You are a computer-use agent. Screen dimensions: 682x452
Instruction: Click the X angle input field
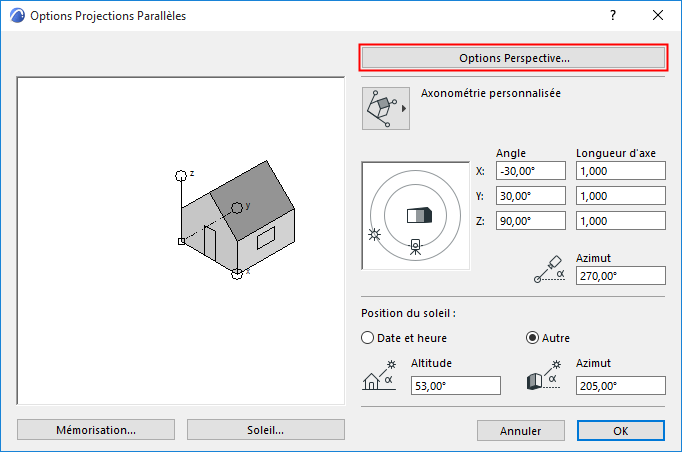point(530,170)
